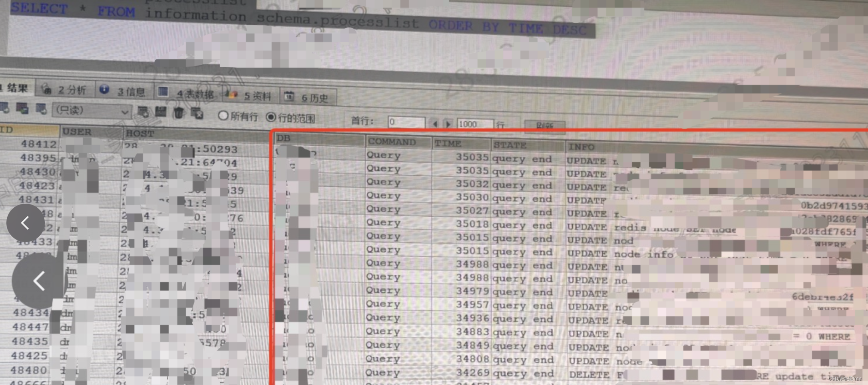The width and height of the screenshot is (868, 385).
Task: Select the ID cell 48435
Action: (x=30, y=341)
